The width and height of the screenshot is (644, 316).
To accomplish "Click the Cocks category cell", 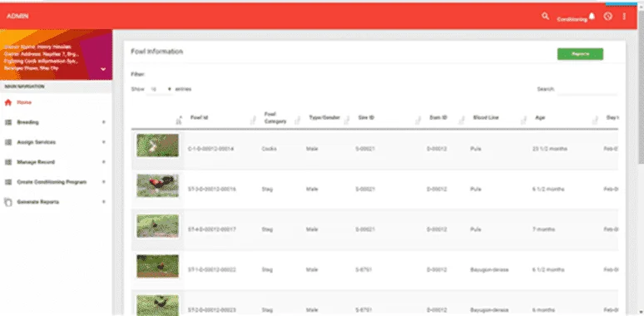I will (269, 149).
